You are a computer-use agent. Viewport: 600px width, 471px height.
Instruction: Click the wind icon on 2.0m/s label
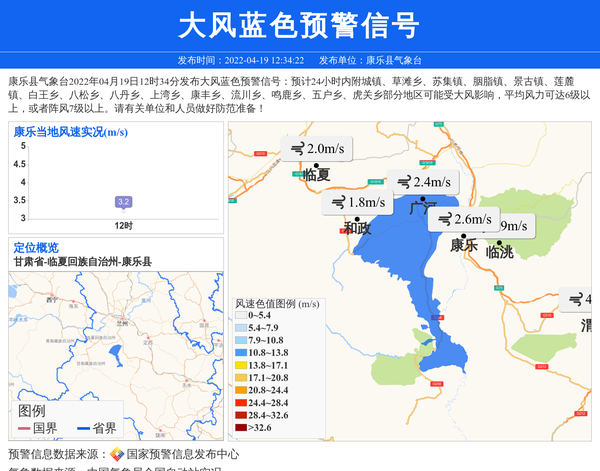click(296, 149)
